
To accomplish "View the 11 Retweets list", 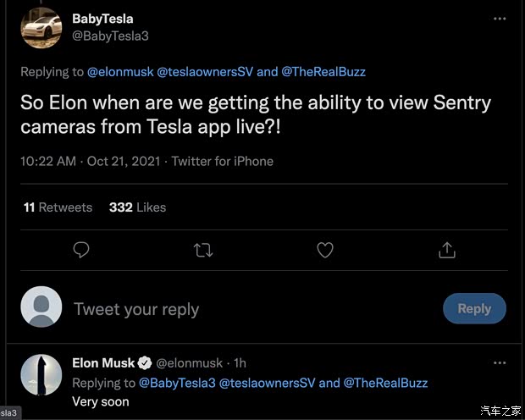I will pyautogui.click(x=58, y=207).
